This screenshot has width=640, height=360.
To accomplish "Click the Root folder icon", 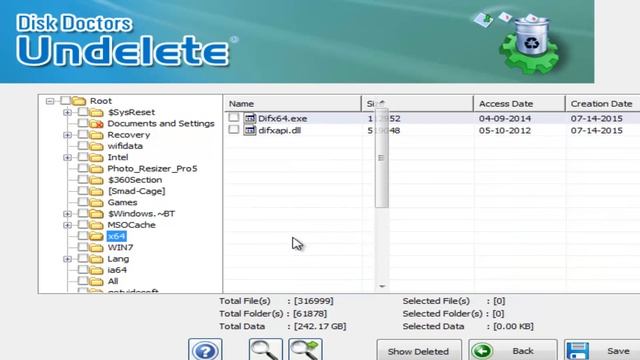I will pyautogui.click(x=79, y=100).
